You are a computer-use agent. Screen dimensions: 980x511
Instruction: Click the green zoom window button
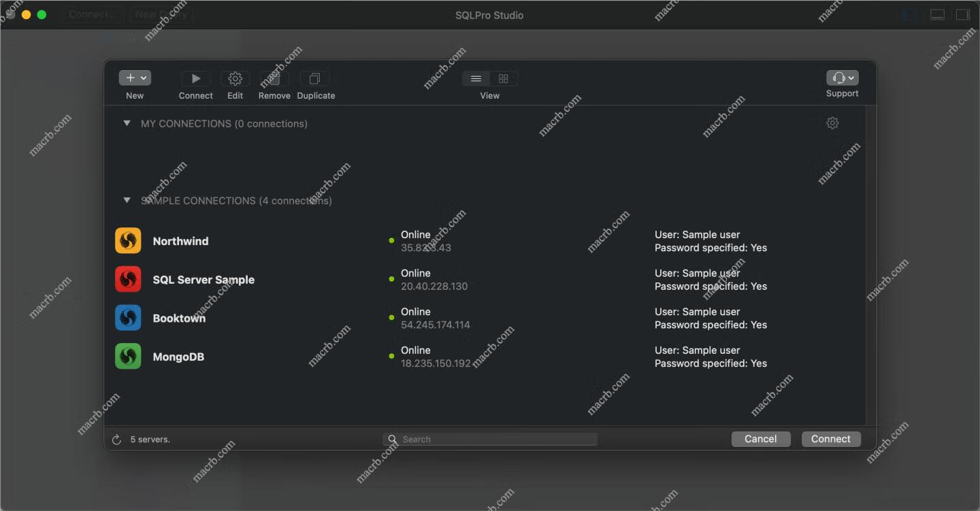click(42, 14)
